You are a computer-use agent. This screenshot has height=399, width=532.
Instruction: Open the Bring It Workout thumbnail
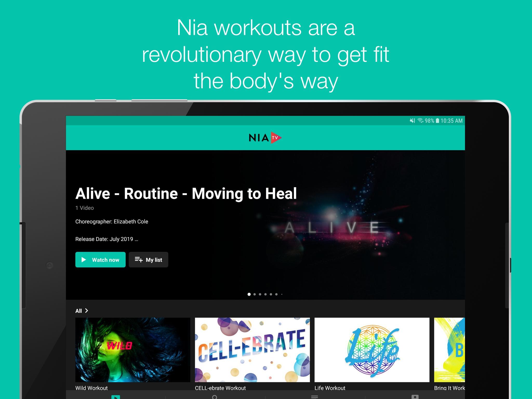coord(449,350)
